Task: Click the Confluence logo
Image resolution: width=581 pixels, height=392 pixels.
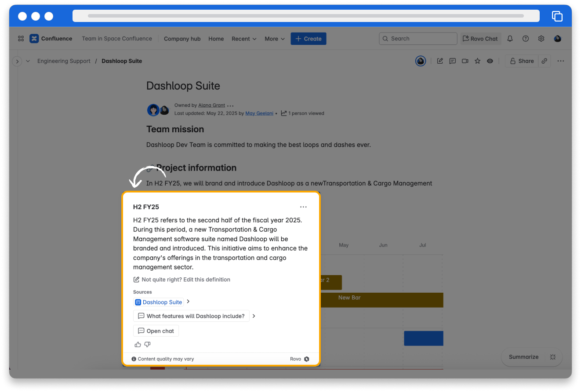Action: (x=51, y=39)
